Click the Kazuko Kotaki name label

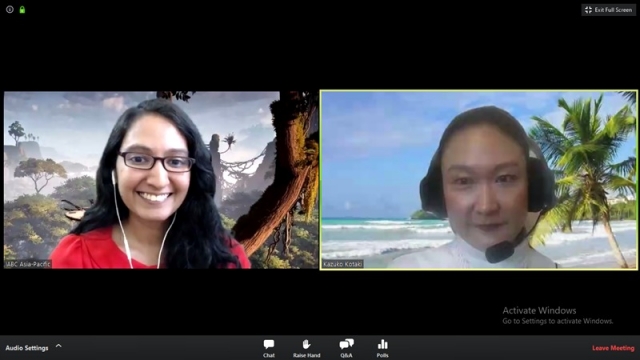[342, 264]
